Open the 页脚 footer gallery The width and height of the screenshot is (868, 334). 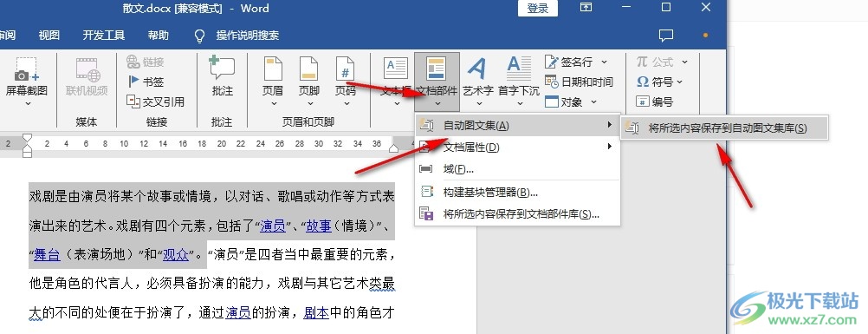[x=309, y=82]
